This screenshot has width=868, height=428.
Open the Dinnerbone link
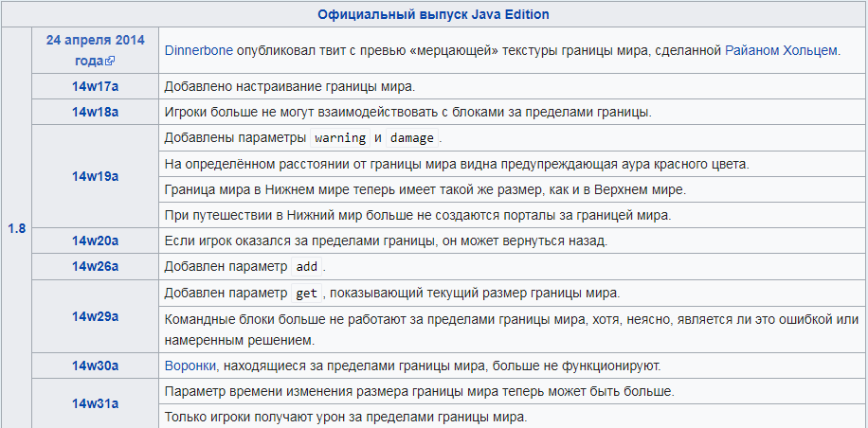(199, 51)
